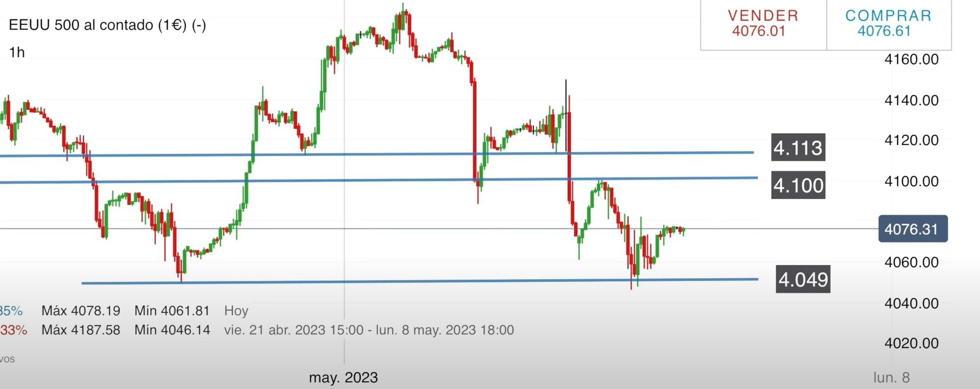This screenshot has width=980, height=389.
Task: Click the 4120.00 price axis label
Action: pos(911,140)
